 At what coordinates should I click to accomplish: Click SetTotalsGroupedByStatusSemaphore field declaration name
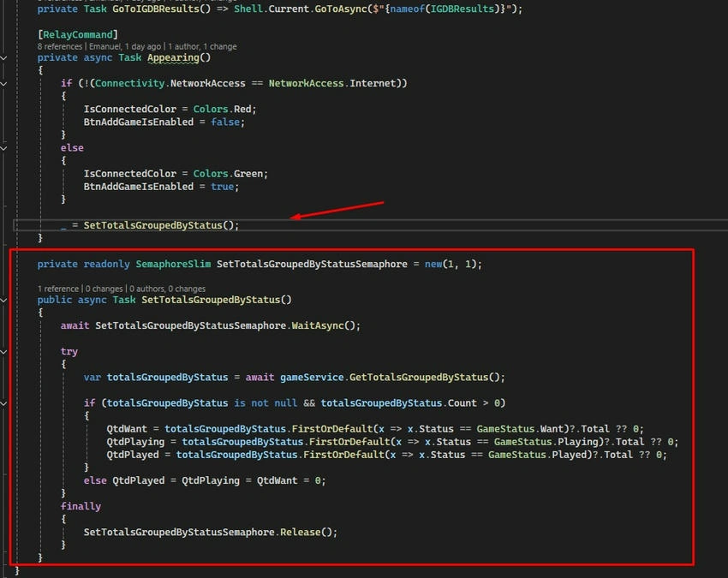[x=312, y=264]
